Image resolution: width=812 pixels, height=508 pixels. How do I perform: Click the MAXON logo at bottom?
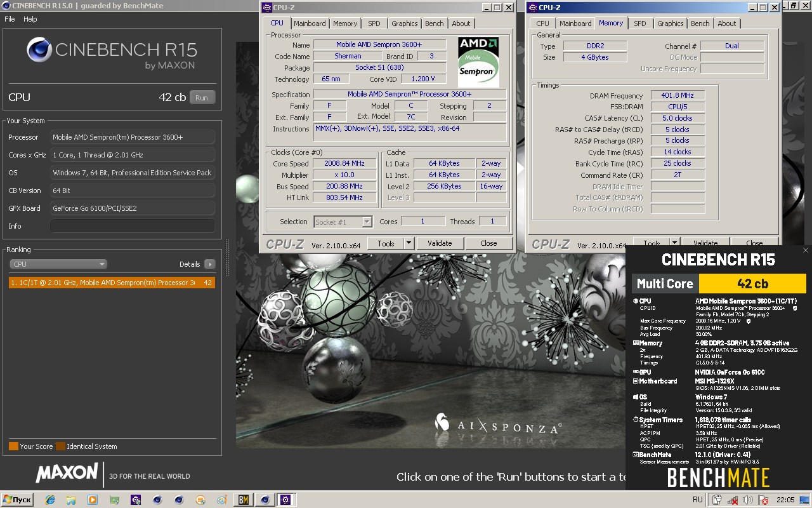click(66, 473)
